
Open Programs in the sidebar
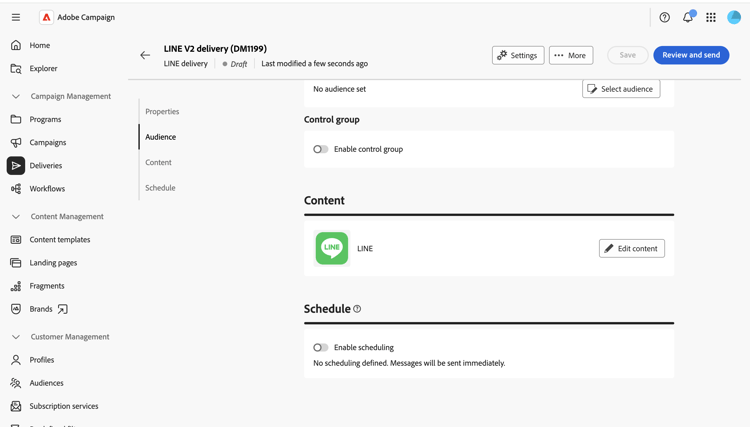(45, 119)
